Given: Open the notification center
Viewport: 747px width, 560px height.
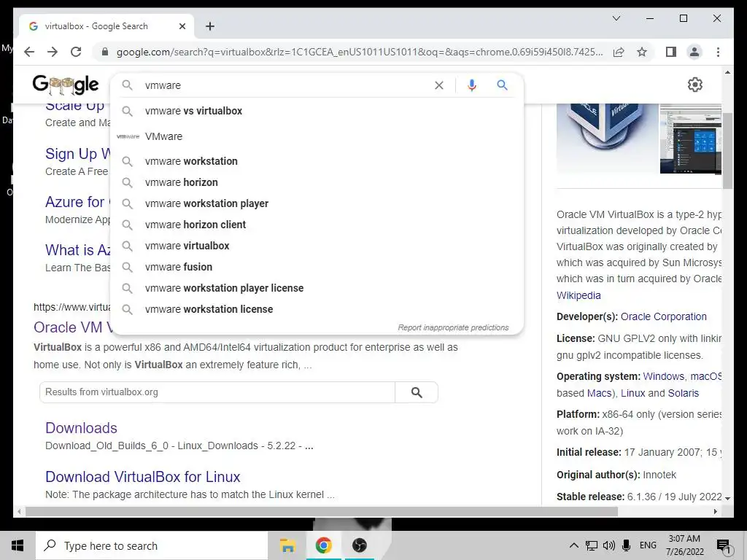Looking at the screenshot, I should 724,547.
